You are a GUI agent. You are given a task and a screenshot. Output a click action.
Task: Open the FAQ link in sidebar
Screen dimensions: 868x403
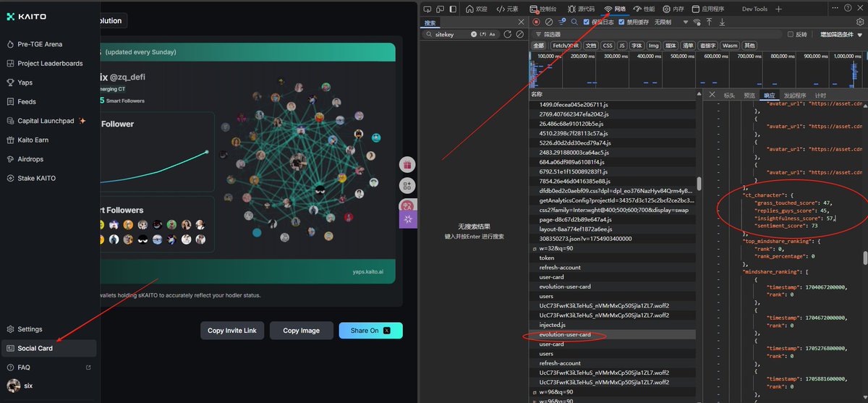point(48,368)
